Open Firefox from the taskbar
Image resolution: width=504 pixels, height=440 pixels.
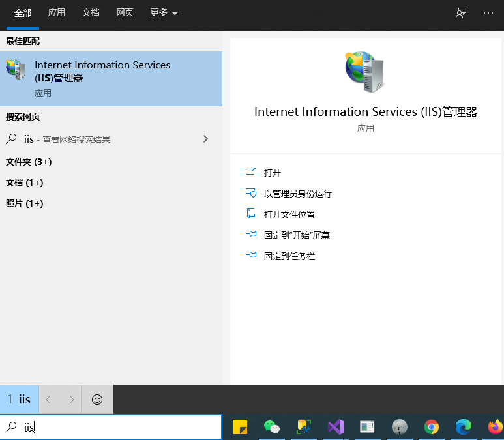(496, 427)
